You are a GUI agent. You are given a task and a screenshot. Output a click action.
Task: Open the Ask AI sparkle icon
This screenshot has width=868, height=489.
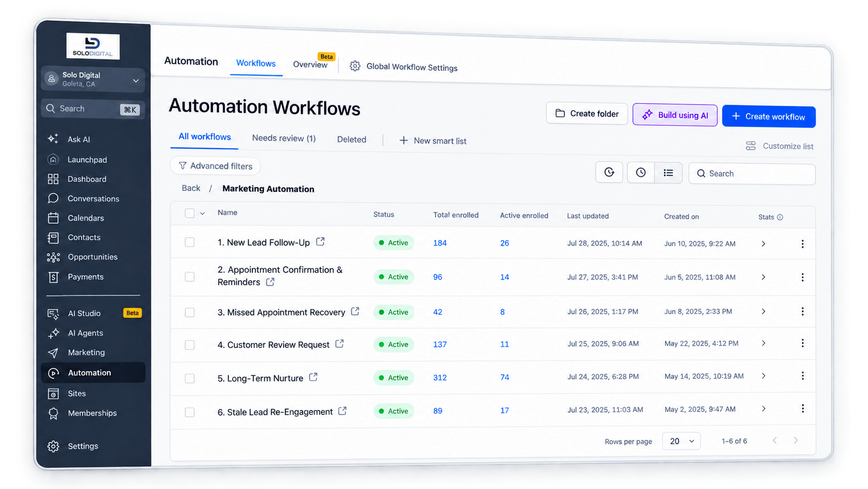click(53, 139)
